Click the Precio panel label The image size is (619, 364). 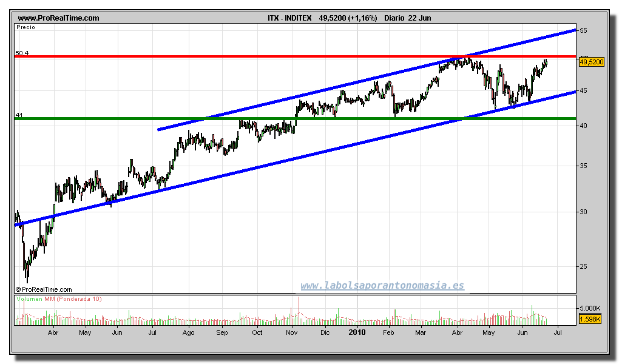pyautogui.click(x=25, y=27)
